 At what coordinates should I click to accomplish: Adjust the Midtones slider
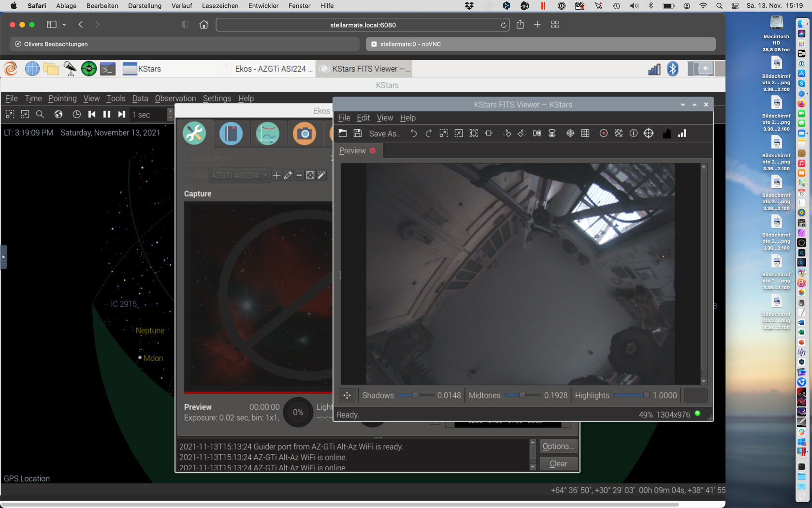click(x=522, y=395)
